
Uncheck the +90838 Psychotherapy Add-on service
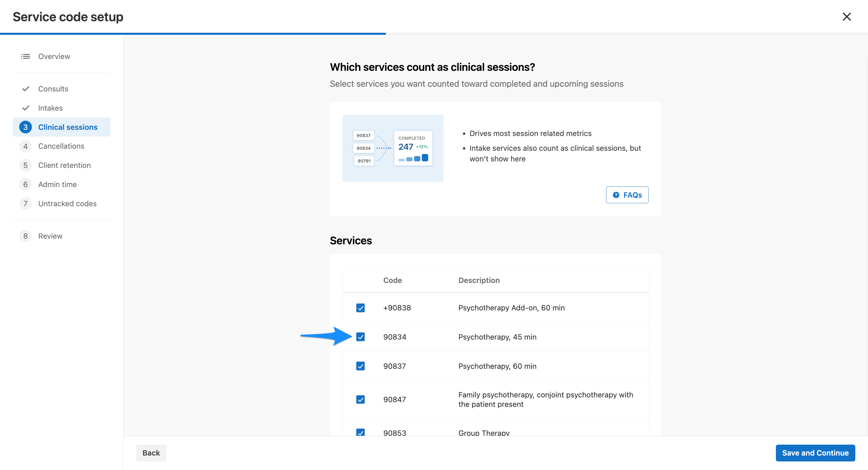point(360,308)
